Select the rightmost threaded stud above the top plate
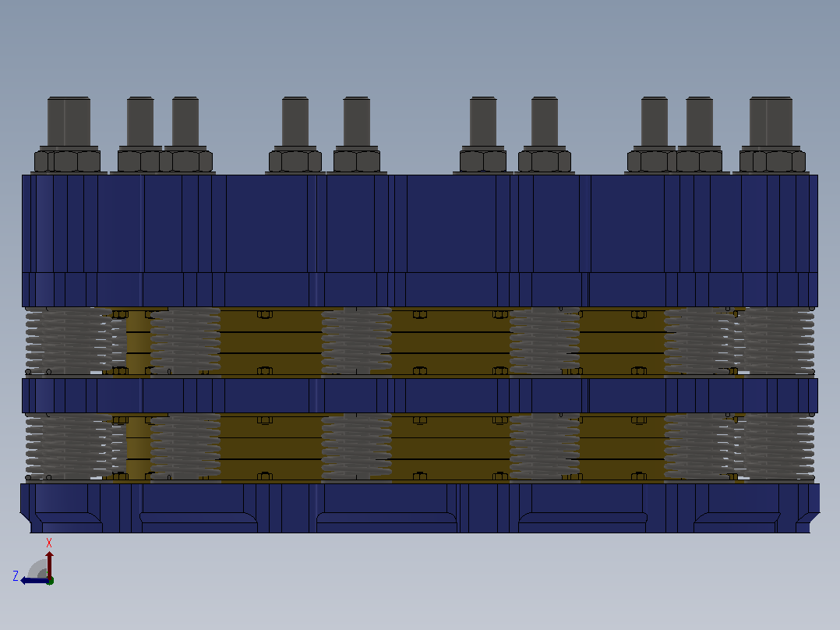The height and width of the screenshot is (630, 840). (x=771, y=122)
